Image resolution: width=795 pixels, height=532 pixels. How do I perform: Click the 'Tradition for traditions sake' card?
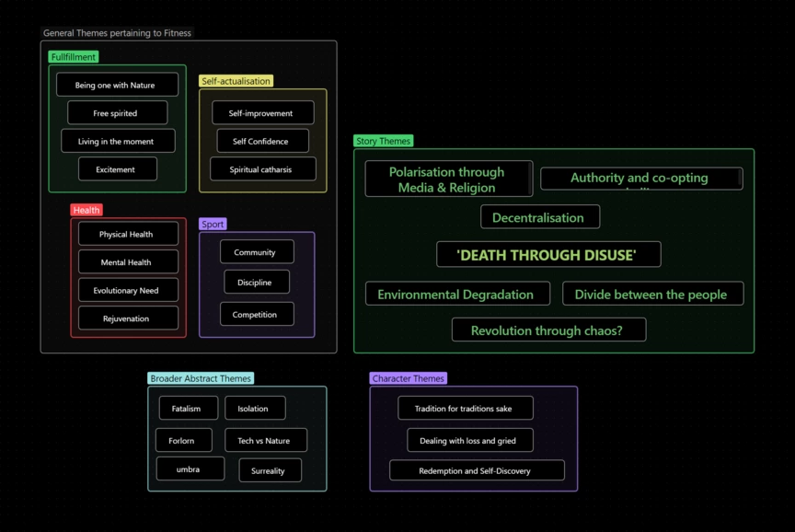coord(466,408)
